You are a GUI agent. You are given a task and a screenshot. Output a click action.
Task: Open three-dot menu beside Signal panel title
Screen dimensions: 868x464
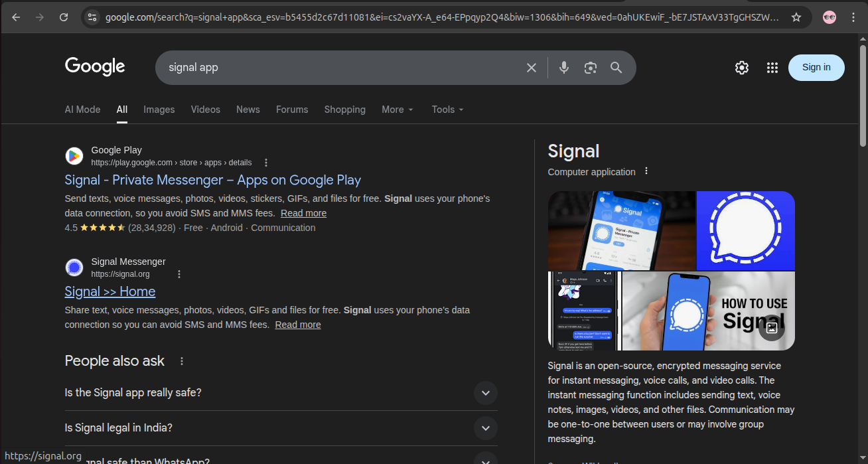pos(646,171)
